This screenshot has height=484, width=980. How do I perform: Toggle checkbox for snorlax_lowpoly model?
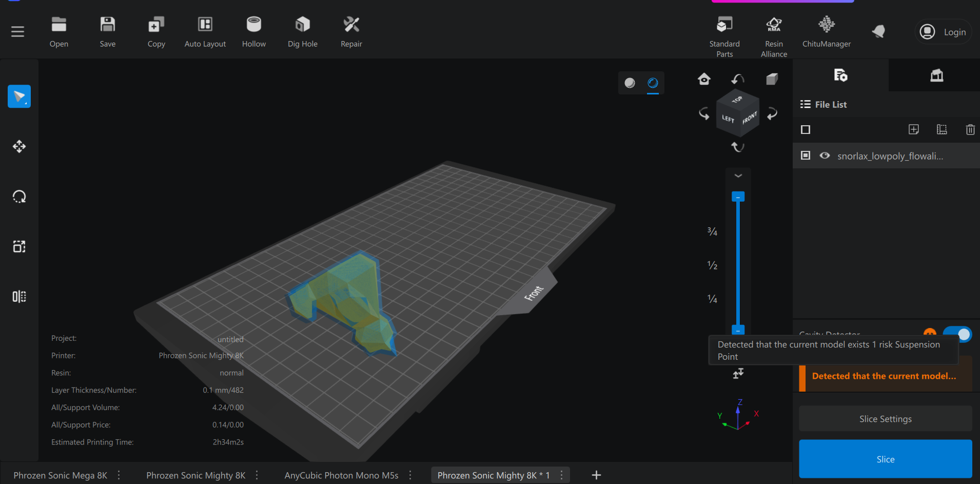(806, 156)
